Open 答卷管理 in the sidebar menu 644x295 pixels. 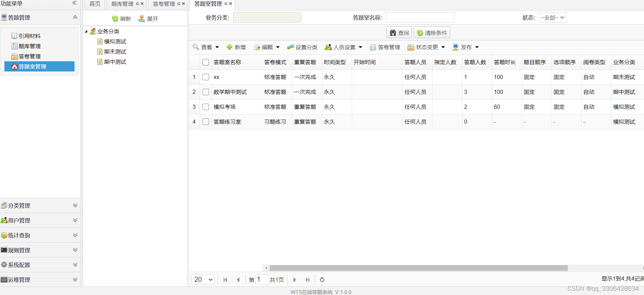coord(39,56)
